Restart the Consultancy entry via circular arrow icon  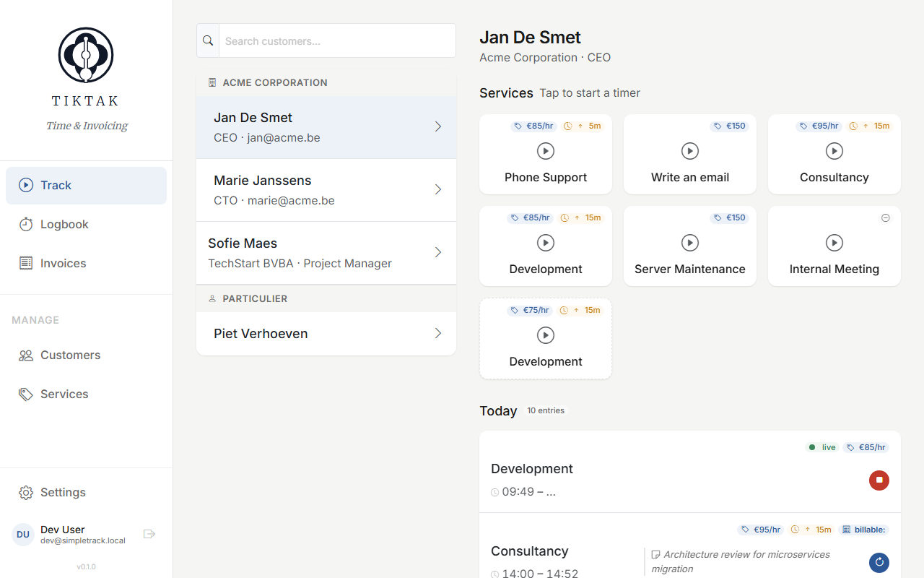(879, 563)
